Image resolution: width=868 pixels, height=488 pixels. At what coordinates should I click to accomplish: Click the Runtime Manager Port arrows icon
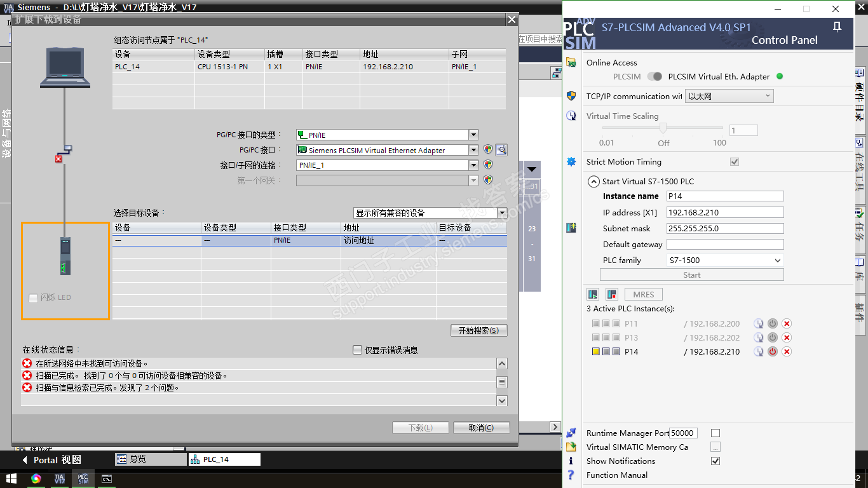[x=571, y=433]
